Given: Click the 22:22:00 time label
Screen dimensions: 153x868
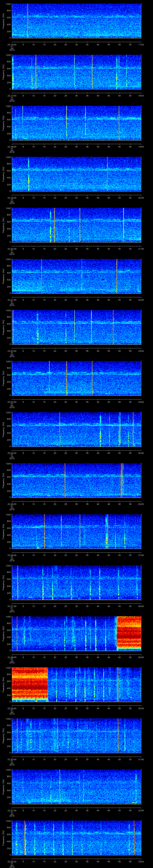Looking at the screenshot, I should tap(12, 351).
